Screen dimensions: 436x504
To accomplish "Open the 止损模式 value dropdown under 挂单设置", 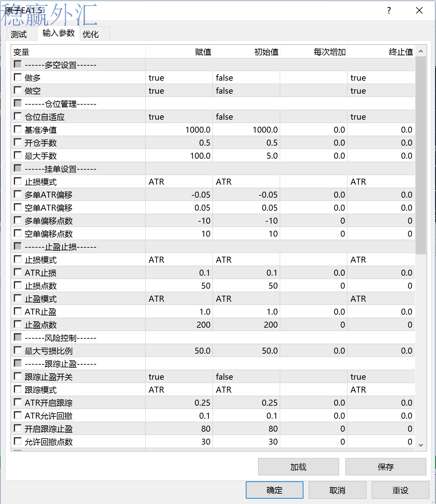I will tap(179, 182).
